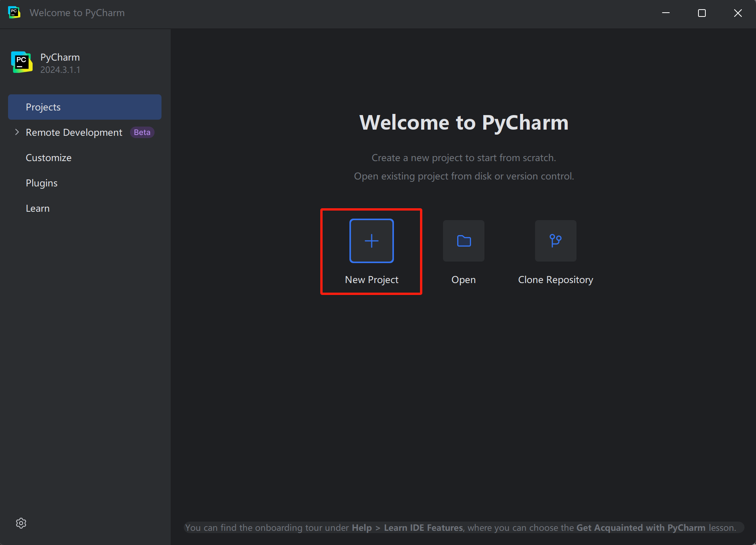Open the Plugins tab
This screenshot has height=545, width=756.
coord(41,183)
